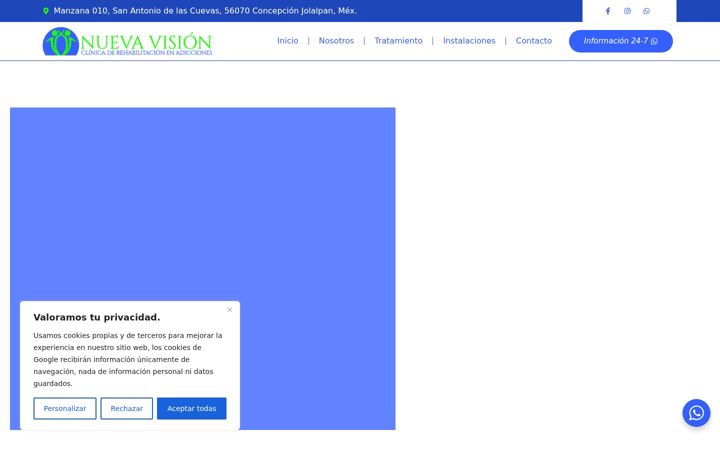
Task: Click the cookie notice paragraph beginning 'Usamos cookies propias'
Action: (128, 360)
